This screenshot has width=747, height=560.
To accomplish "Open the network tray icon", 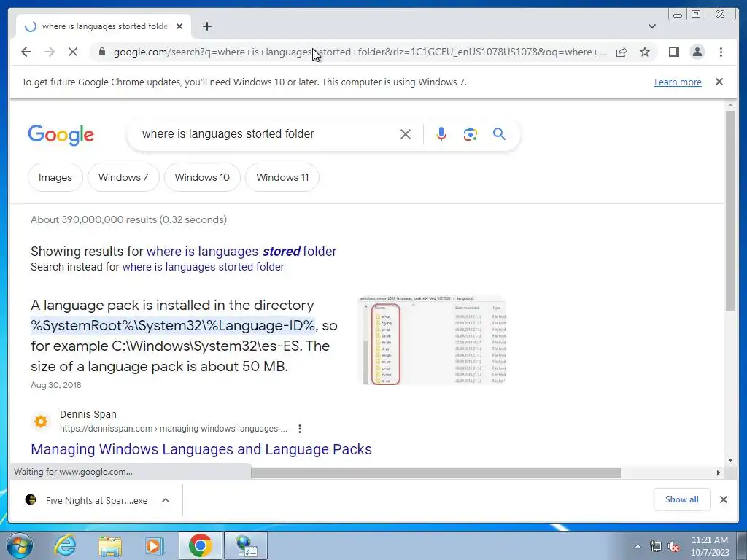I will pos(656,547).
